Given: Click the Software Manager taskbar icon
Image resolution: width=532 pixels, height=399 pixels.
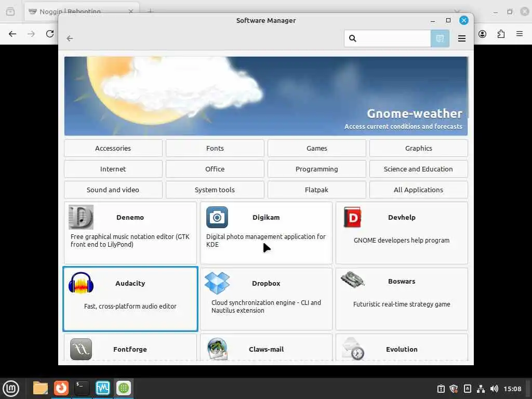Looking at the screenshot, I should coord(124,388).
